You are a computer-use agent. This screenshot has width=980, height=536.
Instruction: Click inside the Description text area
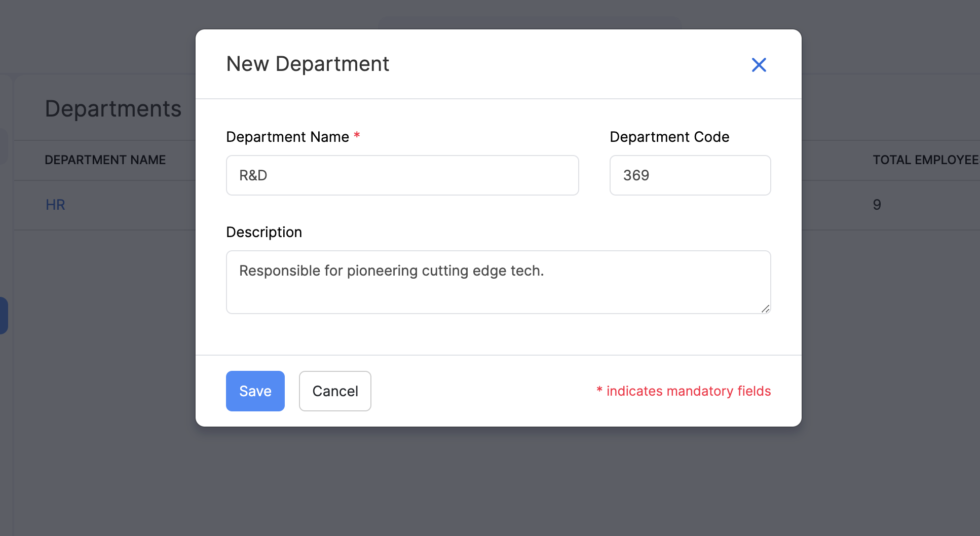[498, 282]
